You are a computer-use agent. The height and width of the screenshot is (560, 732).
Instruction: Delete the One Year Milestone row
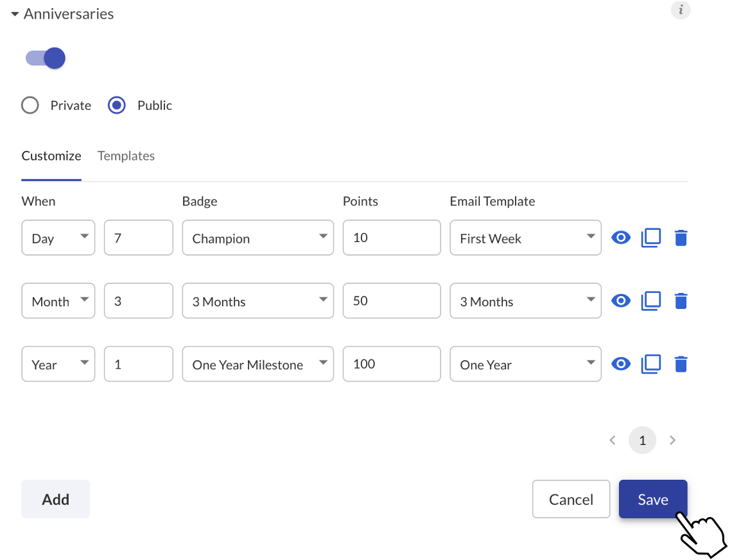click(x=681, y=364)
